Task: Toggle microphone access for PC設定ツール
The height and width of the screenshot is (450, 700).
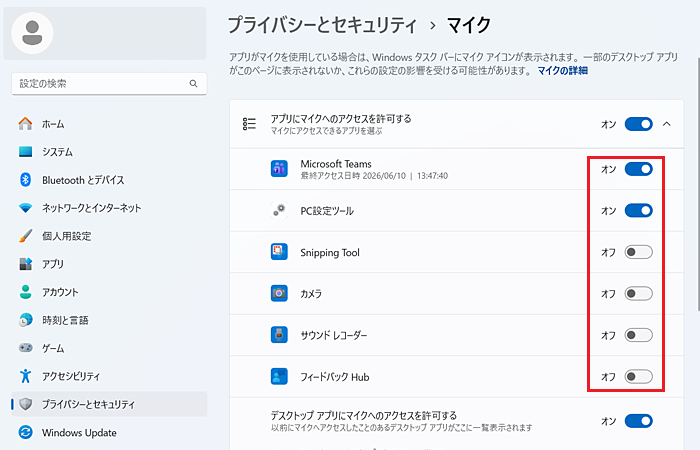Action: (638, 210)
